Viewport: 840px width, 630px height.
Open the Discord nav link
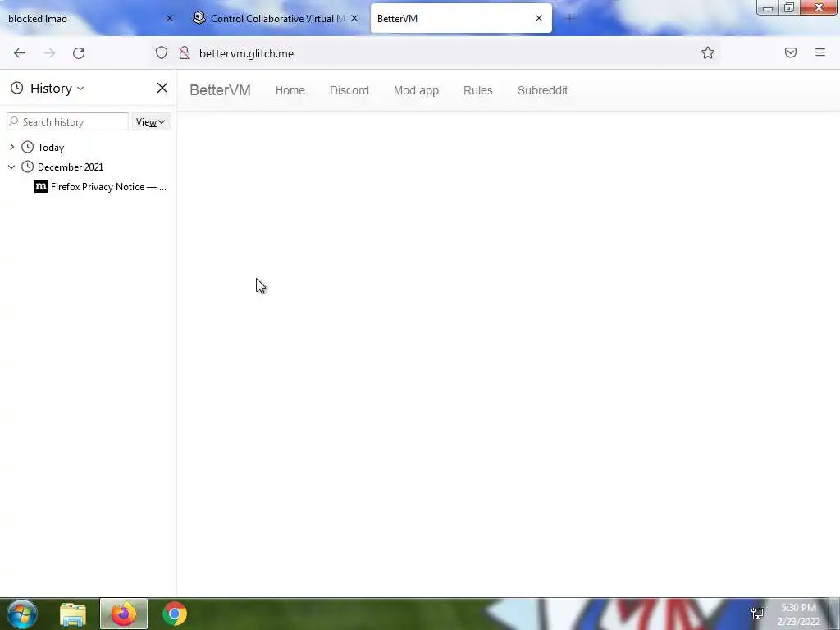pyautogui.click(x=349, y=90)
